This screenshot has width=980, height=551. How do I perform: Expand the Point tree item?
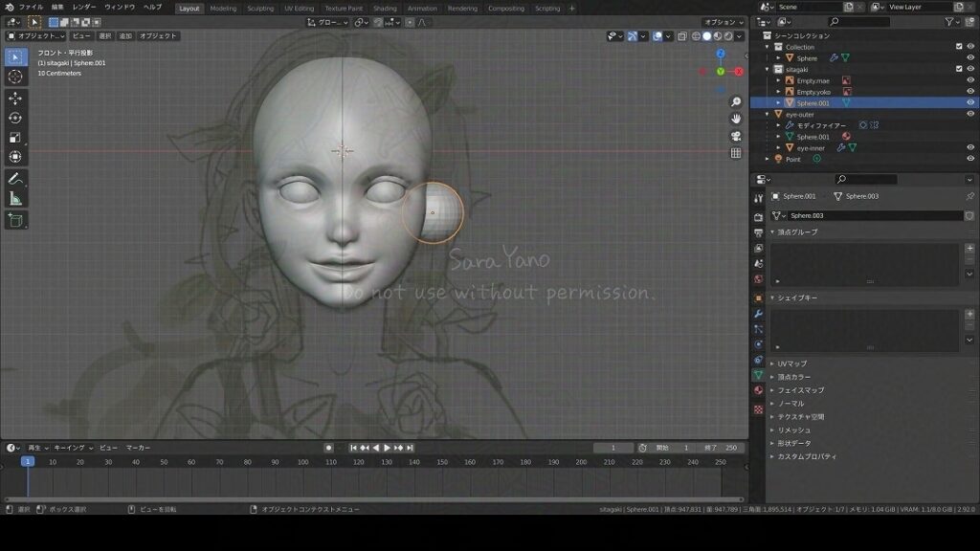click(x=767, y=160)
